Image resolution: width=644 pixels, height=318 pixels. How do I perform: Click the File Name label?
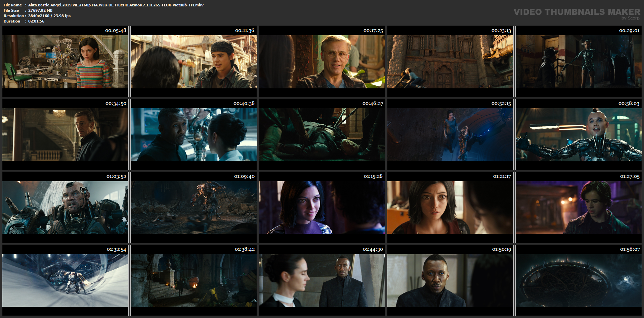point(13,5)
